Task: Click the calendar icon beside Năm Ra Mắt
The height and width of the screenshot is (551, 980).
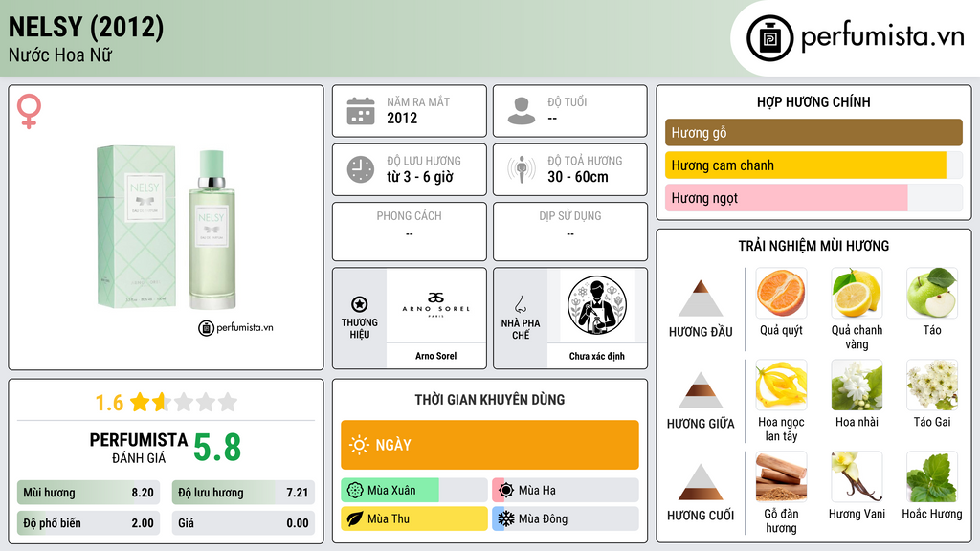Action: click(361, 111)
